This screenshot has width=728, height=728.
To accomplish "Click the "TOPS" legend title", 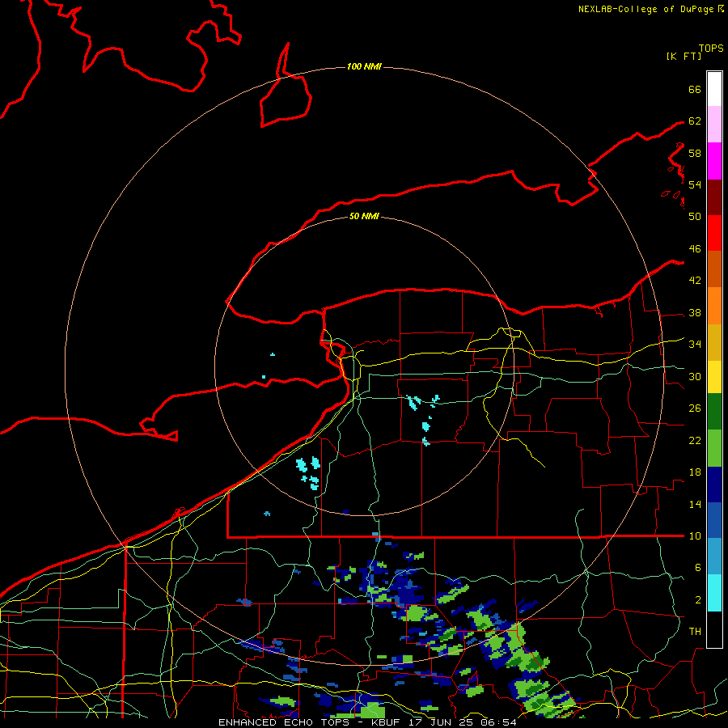I will coord(711,49).
